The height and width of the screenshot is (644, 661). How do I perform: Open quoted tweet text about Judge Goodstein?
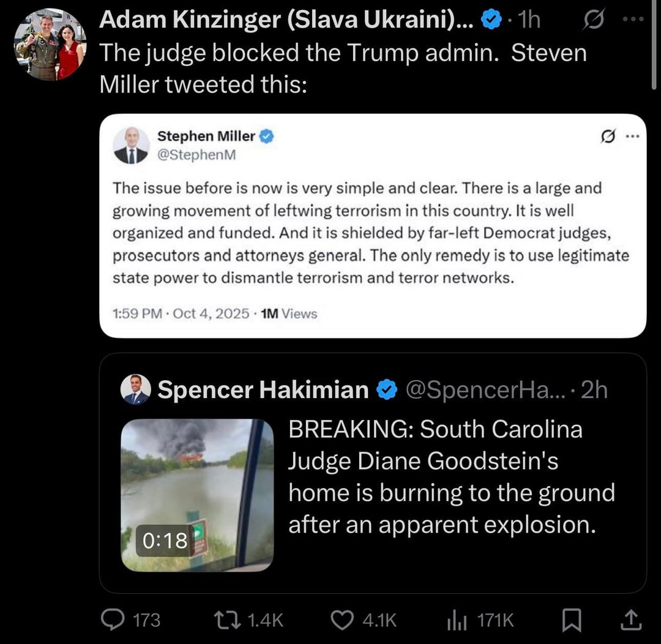(x=451, y=477)
